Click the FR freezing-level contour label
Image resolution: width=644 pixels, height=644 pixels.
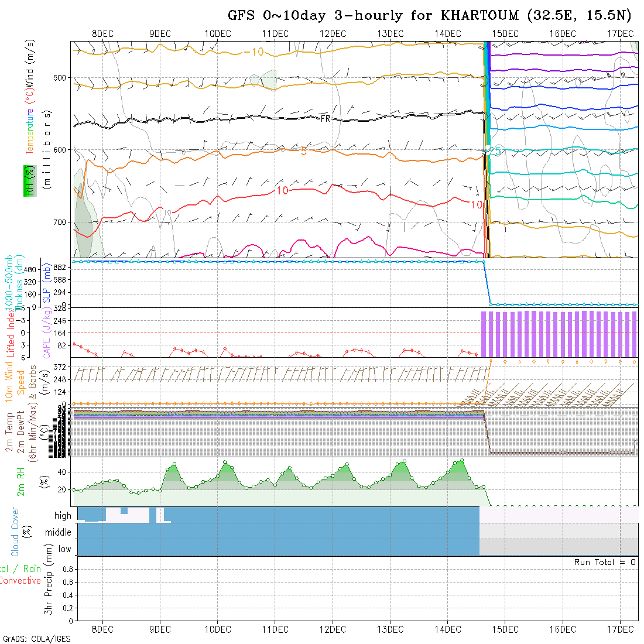(326, 119)
